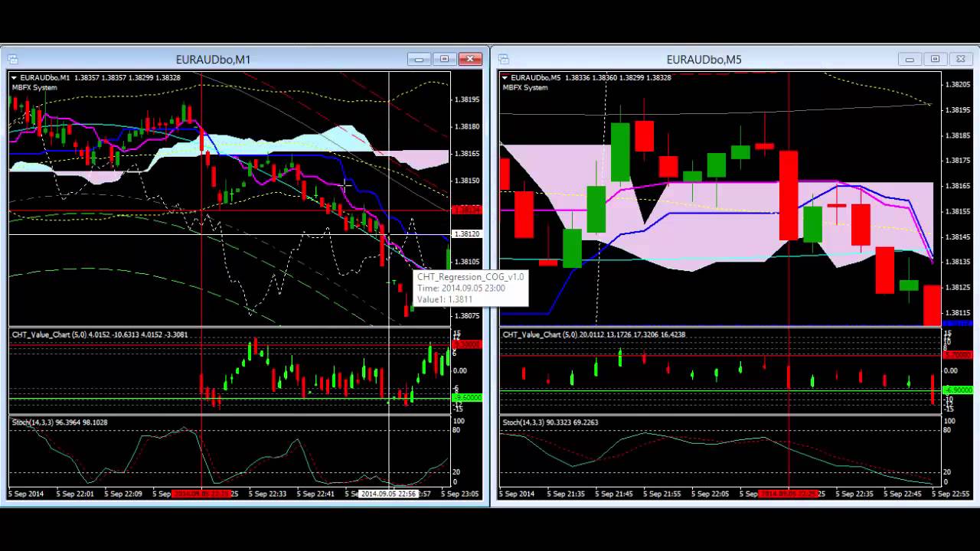Click the blue current-price marker on M5 scale

tap(958, 324)
